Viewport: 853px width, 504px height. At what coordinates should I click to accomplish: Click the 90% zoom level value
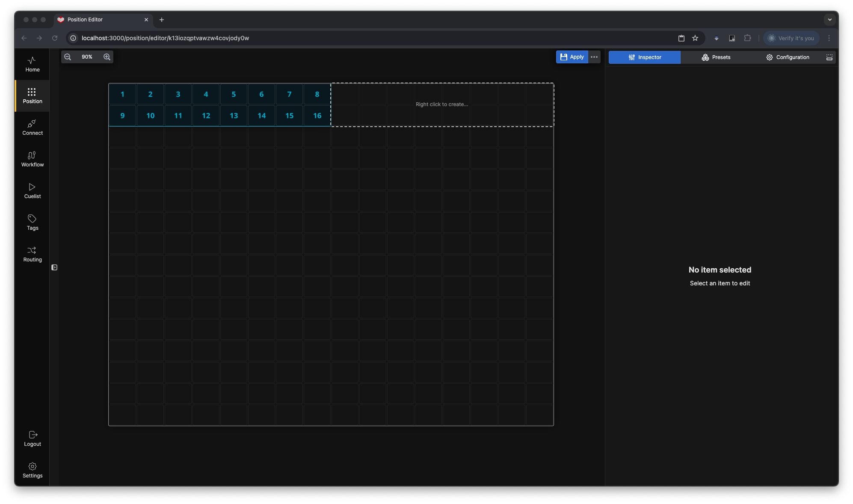point(87,57)
